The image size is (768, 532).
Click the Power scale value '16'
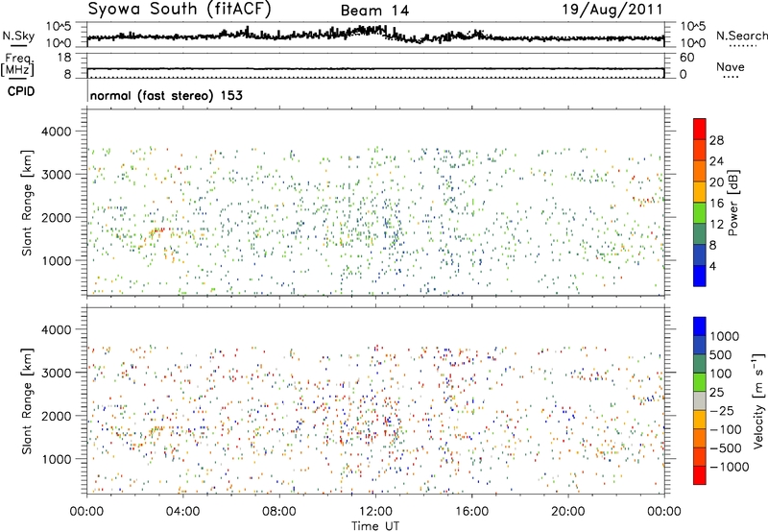click(x=716, y=204)
